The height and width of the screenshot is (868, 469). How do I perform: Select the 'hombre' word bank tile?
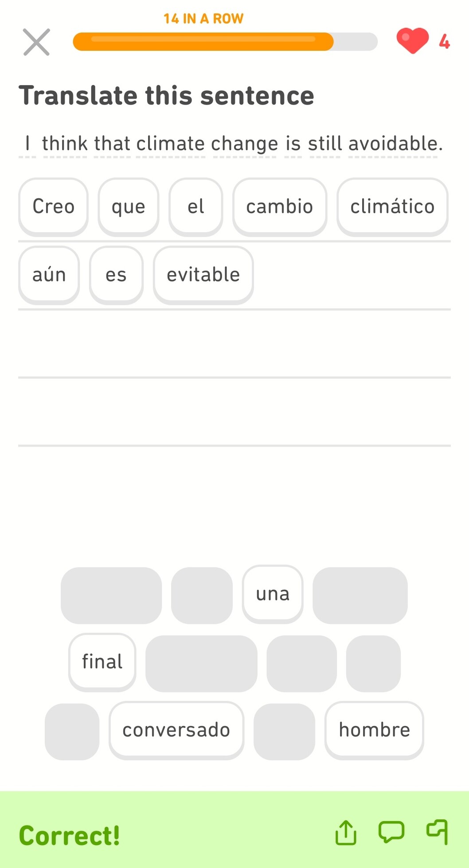374,730
